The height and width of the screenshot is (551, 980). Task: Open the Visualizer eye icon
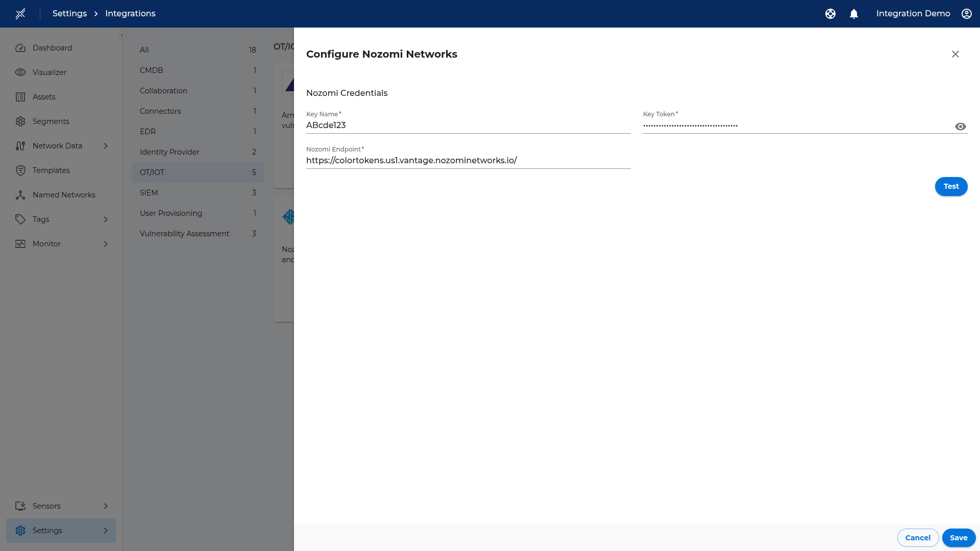[x=20, y=72]
